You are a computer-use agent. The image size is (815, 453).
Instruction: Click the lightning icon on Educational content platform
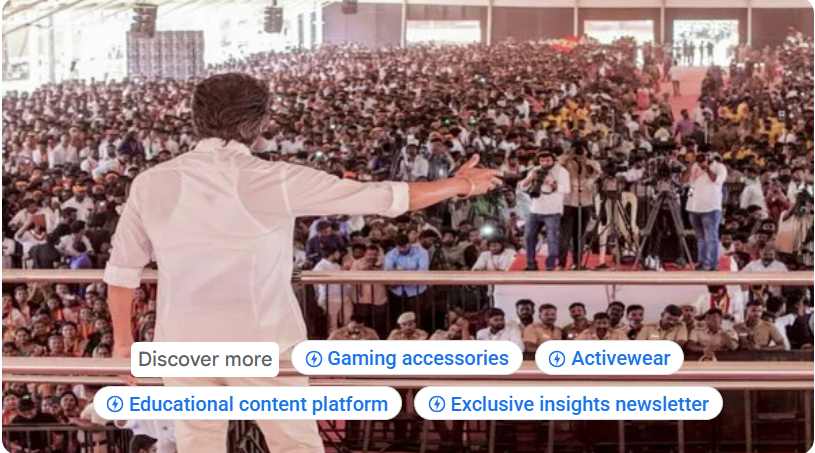click(115, 404)
